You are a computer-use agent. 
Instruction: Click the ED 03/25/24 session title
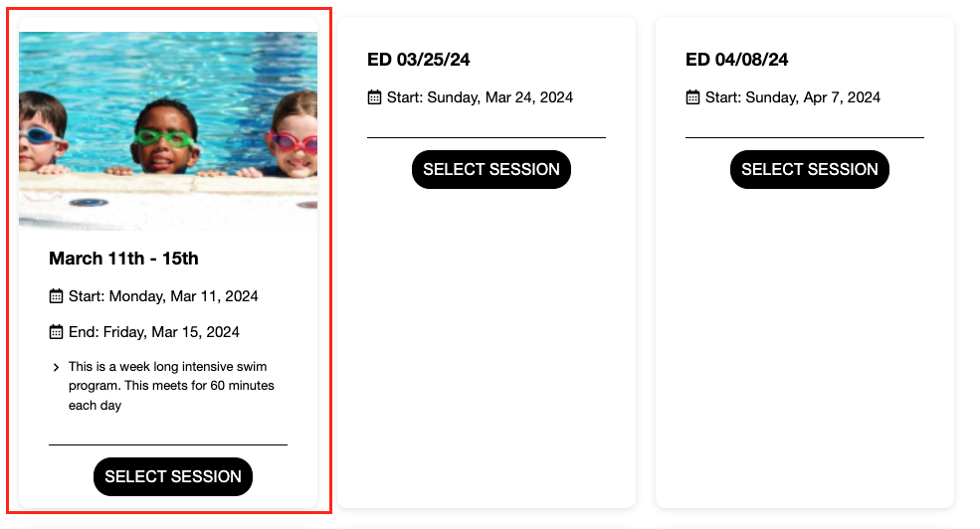[419, 60]
